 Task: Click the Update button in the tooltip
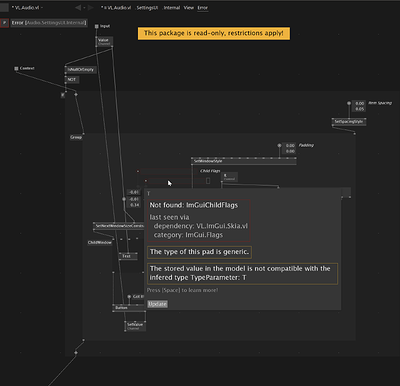click(157, 304)
